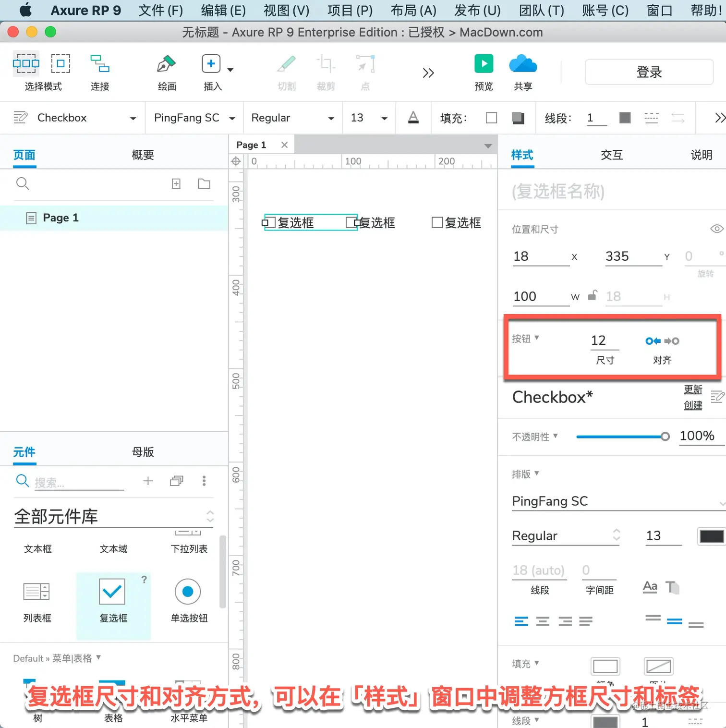
Task: Click the style manager icon in toolbar
Action: click(20, 117)
